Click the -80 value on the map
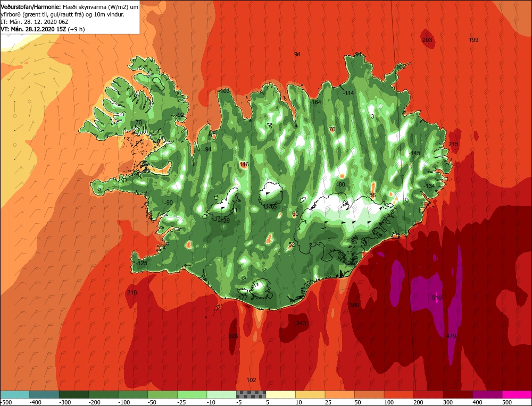This screenshot has height=406, width=532. coord(341,184)
